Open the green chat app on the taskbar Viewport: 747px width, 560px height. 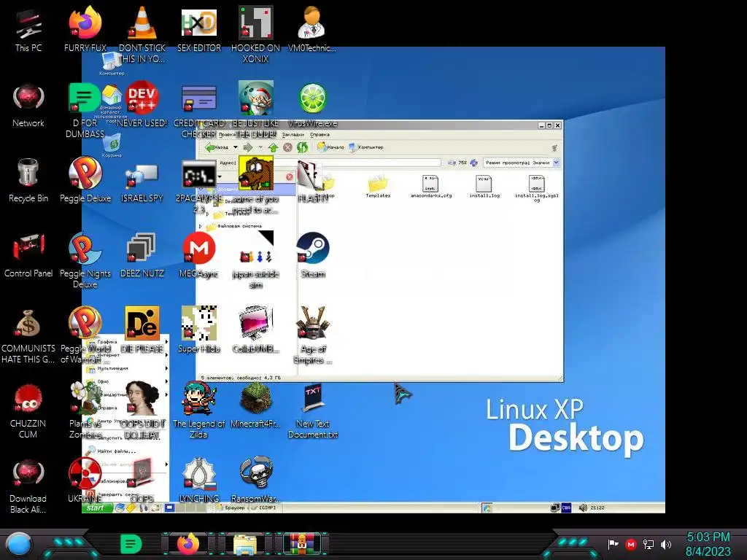click(x=131, y=544)
